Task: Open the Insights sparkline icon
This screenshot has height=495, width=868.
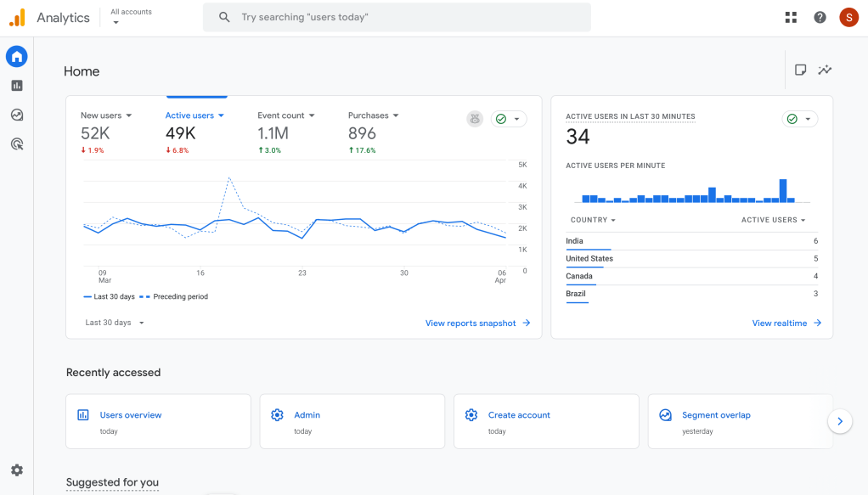Action: [x=825, y=70]
